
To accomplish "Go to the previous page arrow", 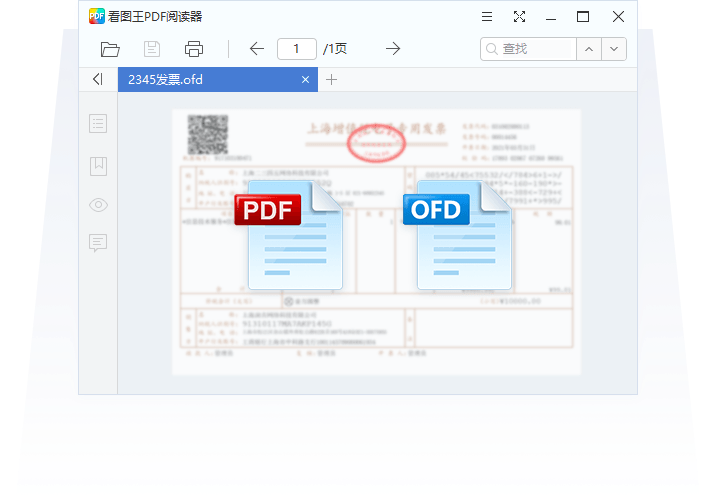I will click(257, 49).
